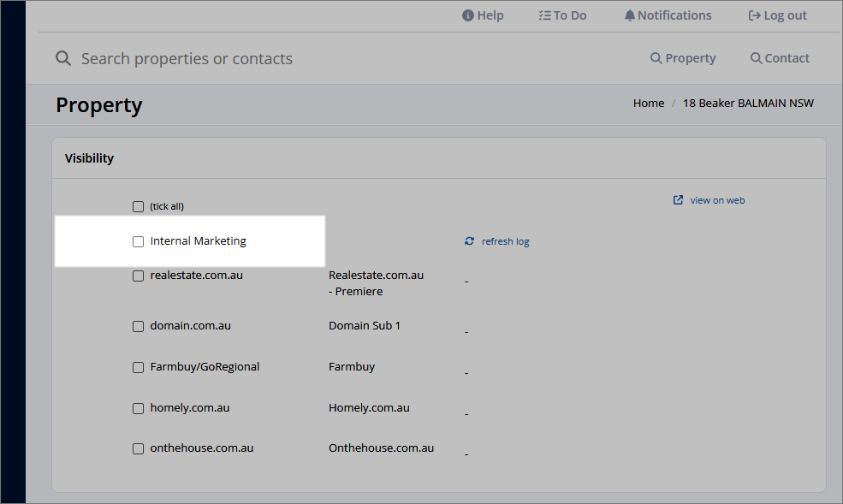Select the onthehouse.com.au checkbox
Viewport: 843px width, 504px height.
[138, 448]
